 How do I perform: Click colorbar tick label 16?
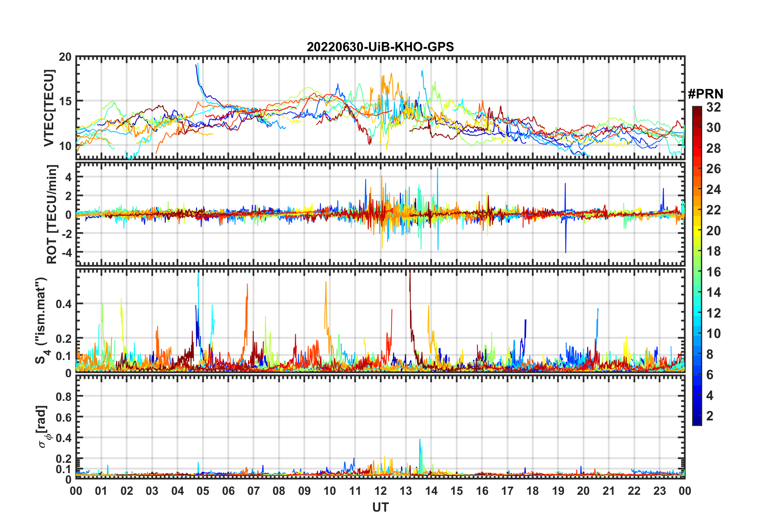click(x=713, y=272)
